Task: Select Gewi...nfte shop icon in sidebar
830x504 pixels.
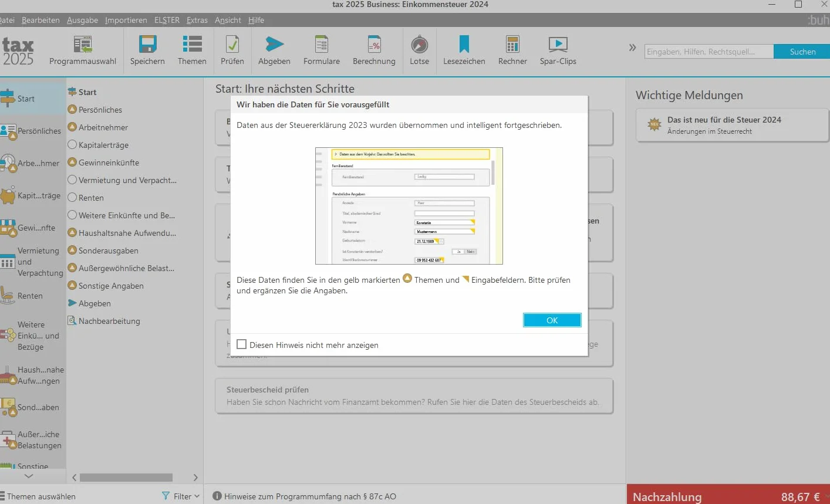Action: pos(8,228)
